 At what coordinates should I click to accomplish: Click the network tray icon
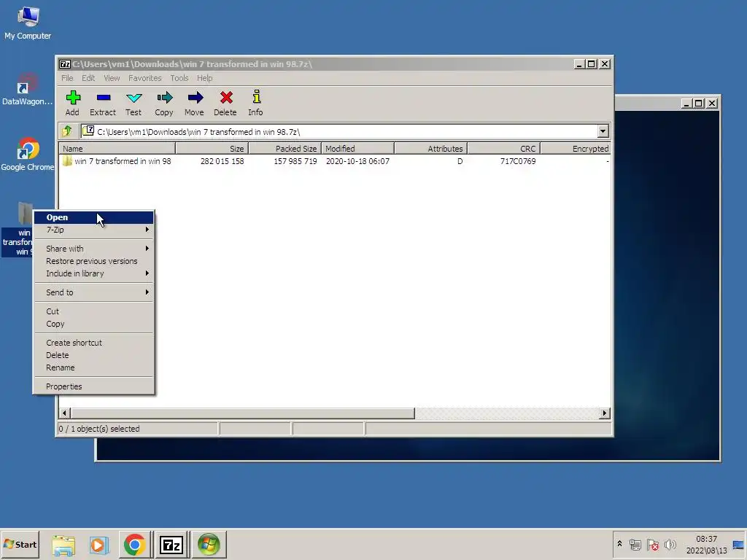pos(635,545)
